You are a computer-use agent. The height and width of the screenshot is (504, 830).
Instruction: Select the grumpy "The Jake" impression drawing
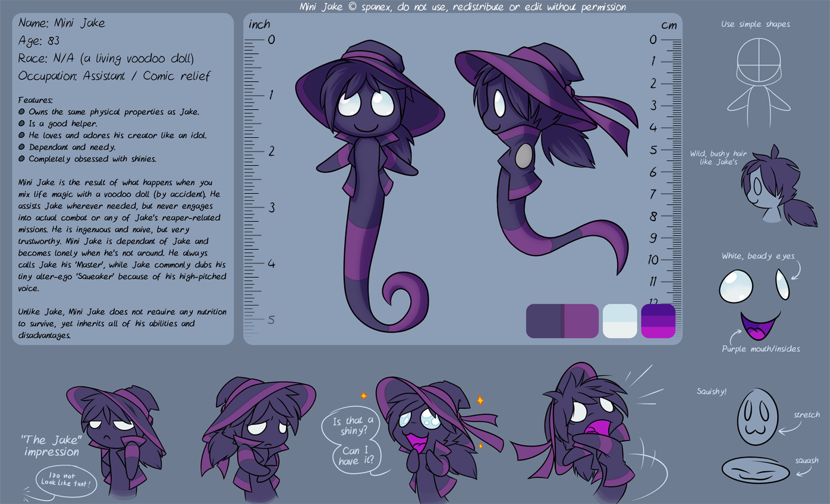(x=116, y=443)
